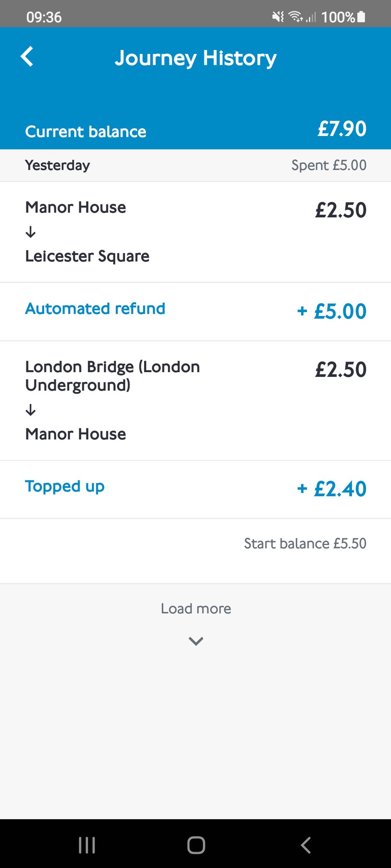
Task: Tap the battery icon in the status bar
Action: click(361, 17)
